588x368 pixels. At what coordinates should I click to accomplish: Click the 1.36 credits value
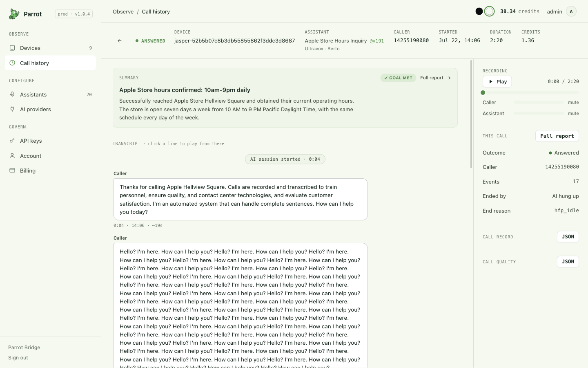click(x=528, y=40)
